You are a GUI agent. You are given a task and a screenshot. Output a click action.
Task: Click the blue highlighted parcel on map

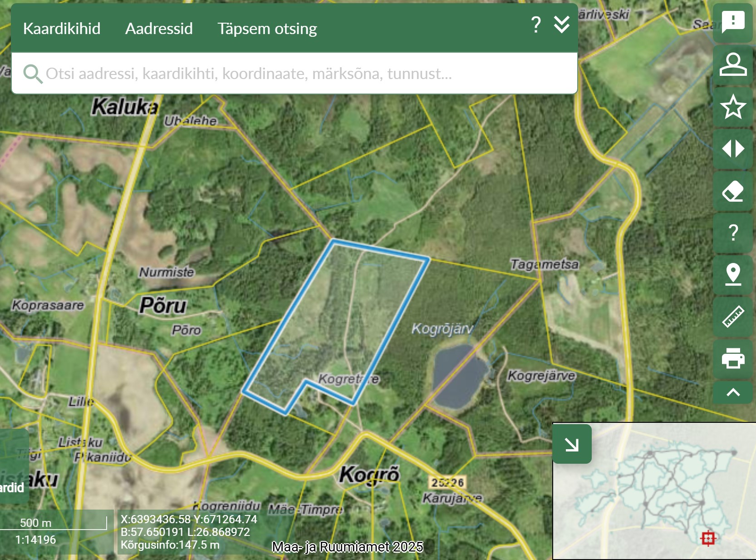336,318
